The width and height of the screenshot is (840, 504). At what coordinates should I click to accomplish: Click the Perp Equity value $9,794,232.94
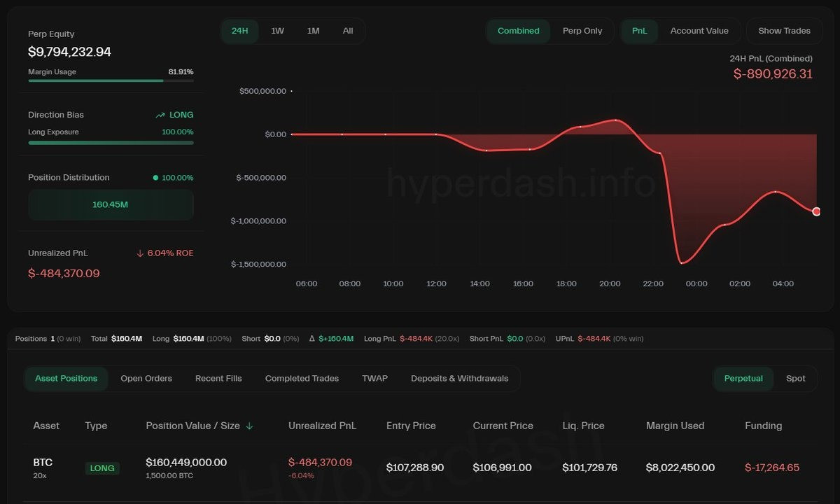pos(69,52)
